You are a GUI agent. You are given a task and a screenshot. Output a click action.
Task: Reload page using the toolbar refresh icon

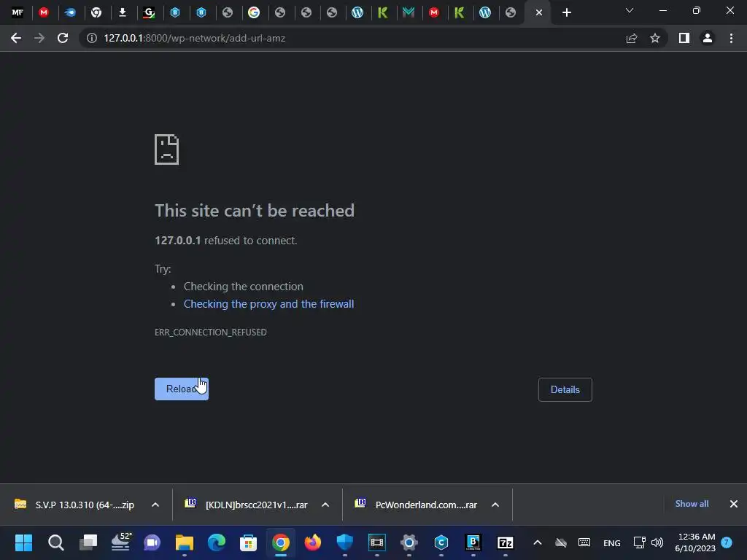coord(63,38)
